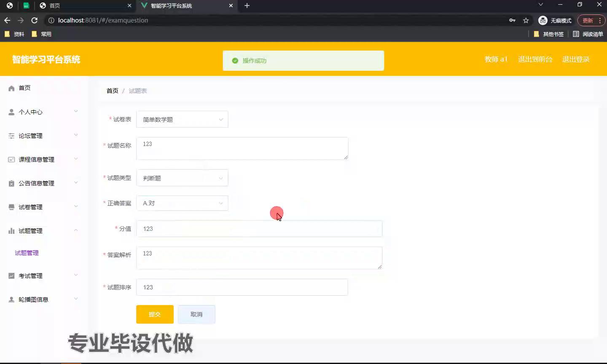Bookmark this page with star icon
The image size is (607, 364).
click(x=526, y=20)
